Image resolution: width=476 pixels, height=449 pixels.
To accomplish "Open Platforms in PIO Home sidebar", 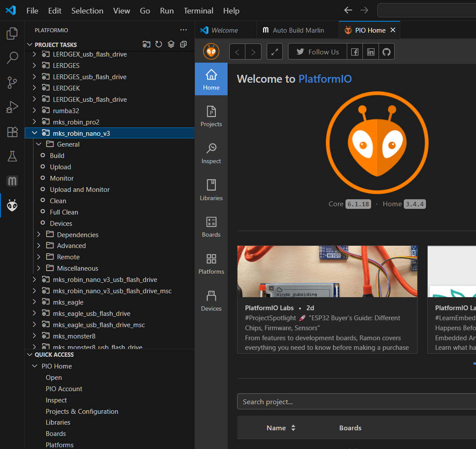I will coord(211,264).
